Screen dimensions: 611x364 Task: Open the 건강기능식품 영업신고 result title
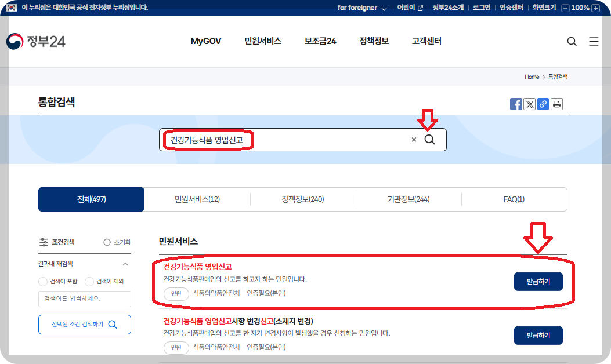pyautogui.click(x=197, y=267)
